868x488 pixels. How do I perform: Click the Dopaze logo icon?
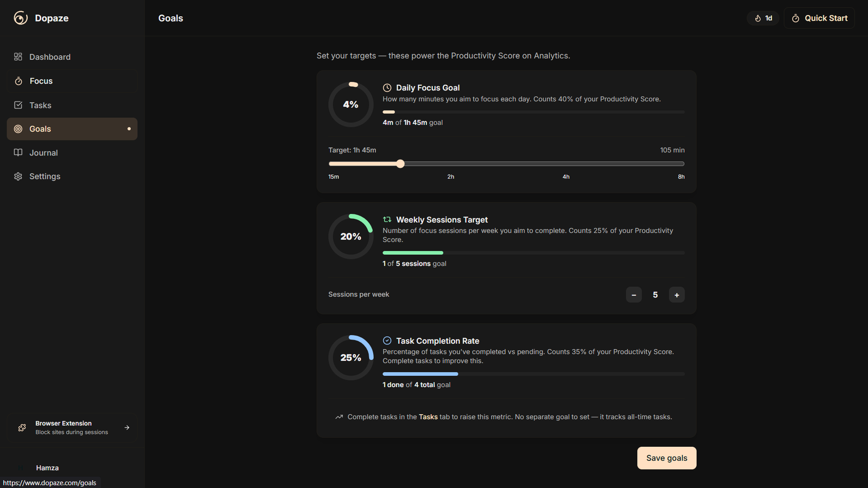point(21,18)
